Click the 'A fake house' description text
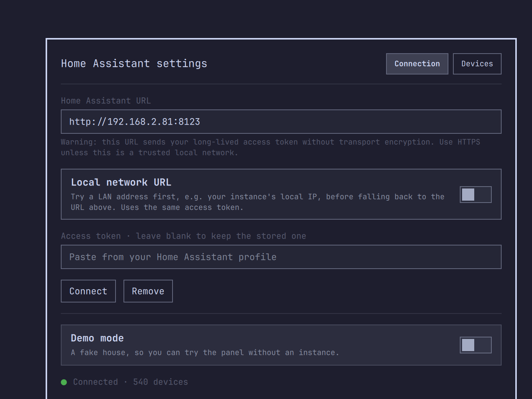The width and height of the screenshot is (532, 399). point(205,353)
